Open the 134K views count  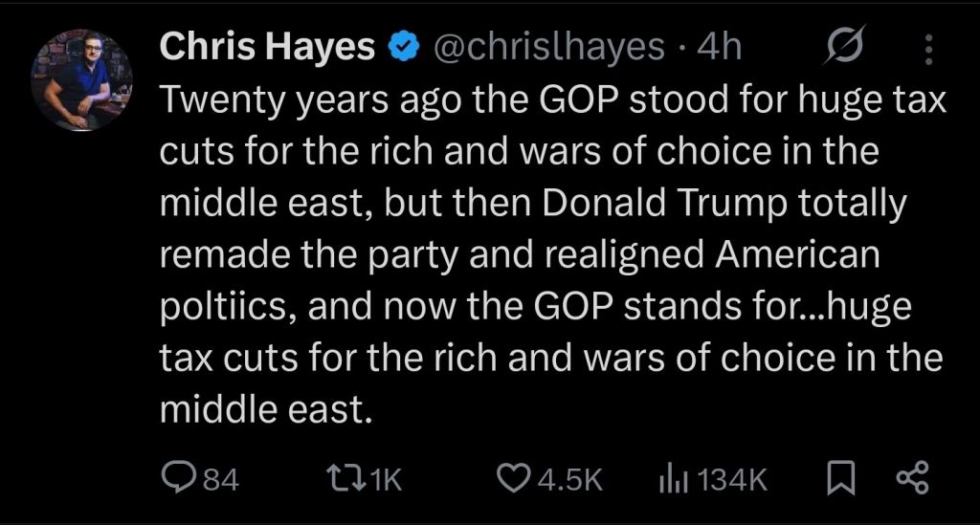click(x=732, y=480)
